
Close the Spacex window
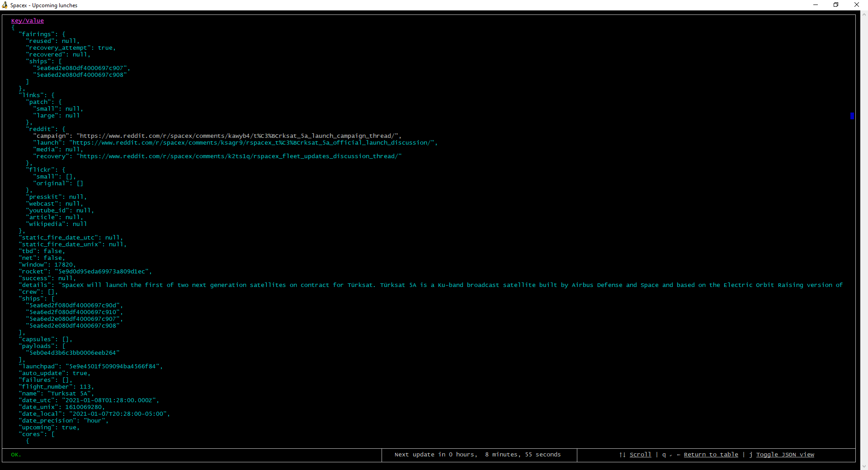(x=857, y=5)
